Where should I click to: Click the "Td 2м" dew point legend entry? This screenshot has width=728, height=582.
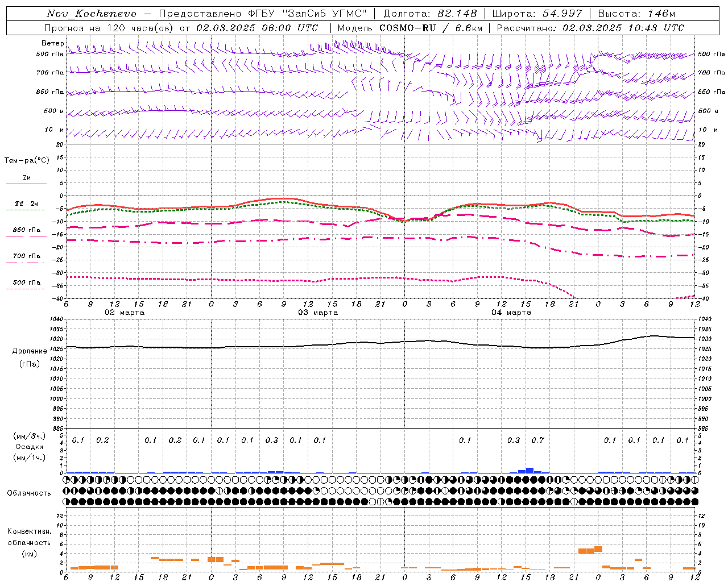[x=26, y=203]
